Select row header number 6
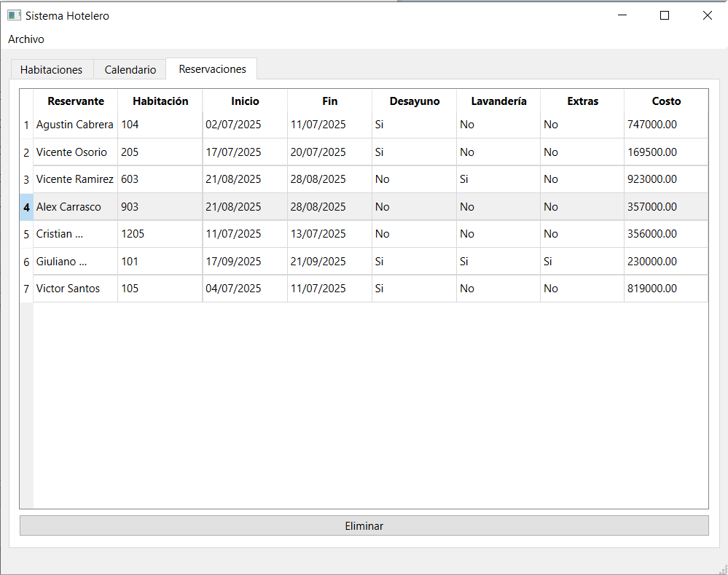The width and height of the screenshot is (728, 575). pos(26,262)
